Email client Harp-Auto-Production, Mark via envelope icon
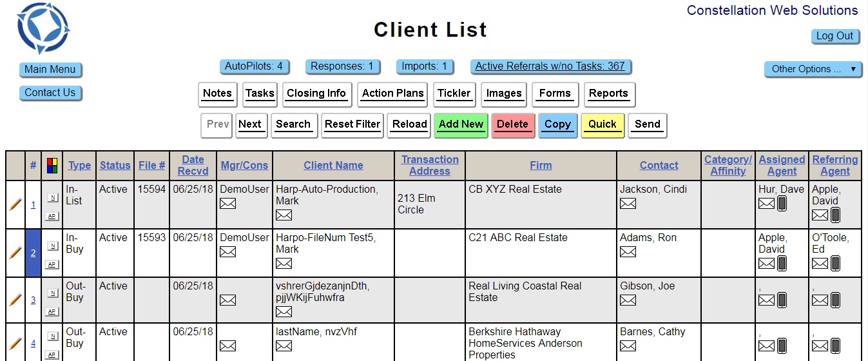The image size is (868, 361). click(x=284, y=215)
